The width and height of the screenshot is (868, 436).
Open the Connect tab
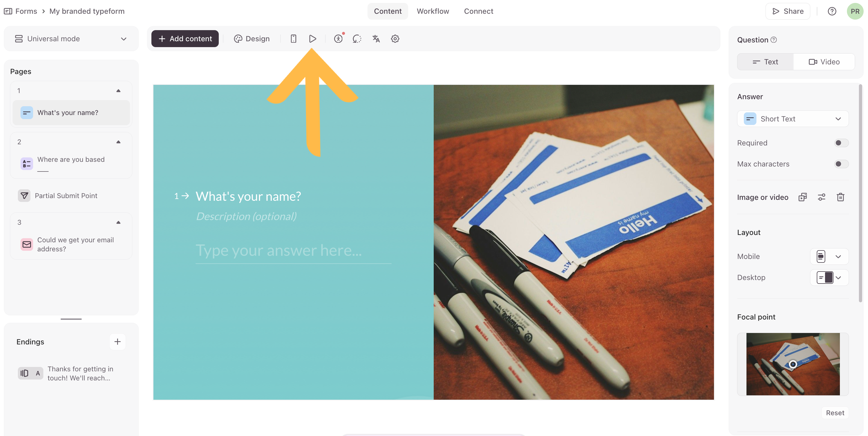pos(478,11)
